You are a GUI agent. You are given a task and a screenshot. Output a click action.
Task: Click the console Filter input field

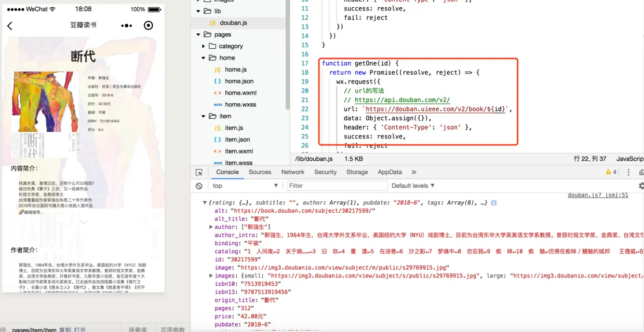pos(337,186)
